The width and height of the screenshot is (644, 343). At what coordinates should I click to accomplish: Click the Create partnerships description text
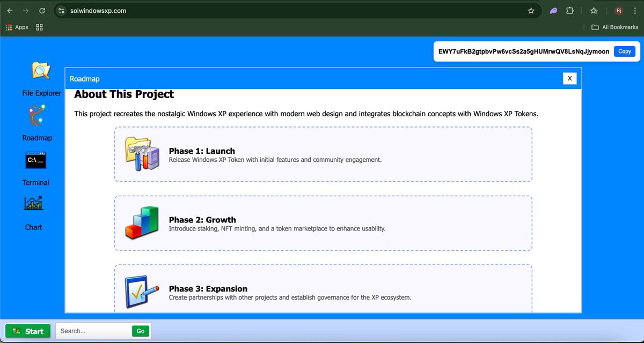(290, 297)
